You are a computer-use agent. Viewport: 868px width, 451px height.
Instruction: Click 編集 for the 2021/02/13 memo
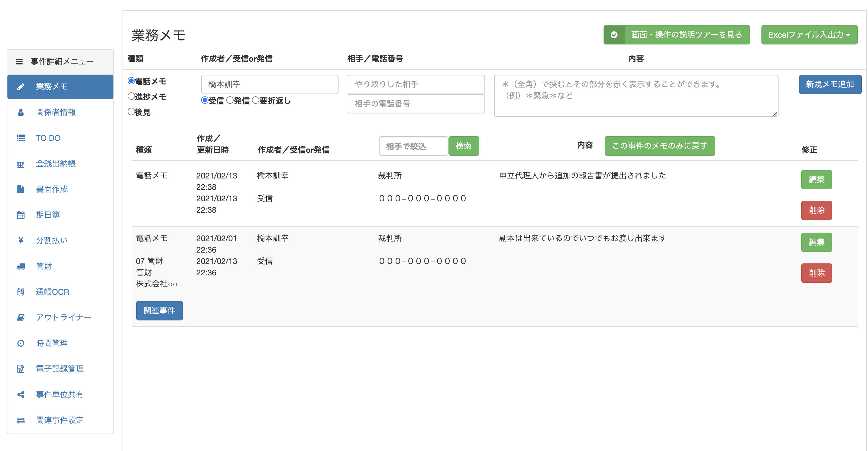(x=816, y=179)
